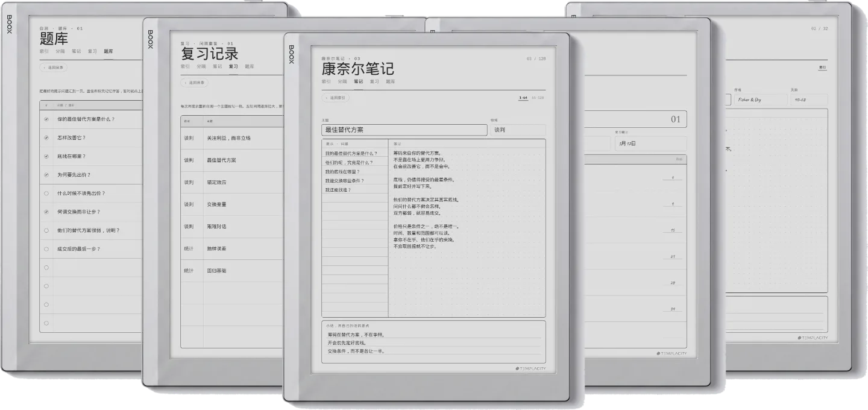This screenshot has width=868, height=410.
Task: Click cue 我还能找谁？
Action: pyautogui.click(x=338, y=189)
